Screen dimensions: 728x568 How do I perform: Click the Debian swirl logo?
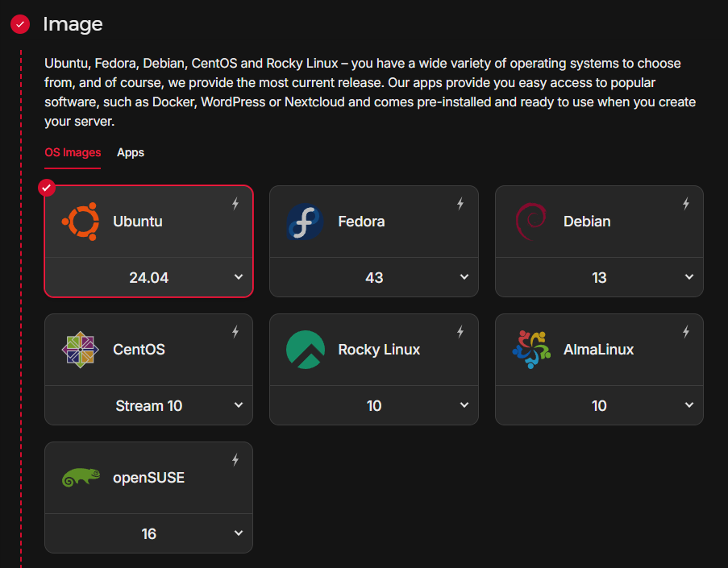coord(530,221)
